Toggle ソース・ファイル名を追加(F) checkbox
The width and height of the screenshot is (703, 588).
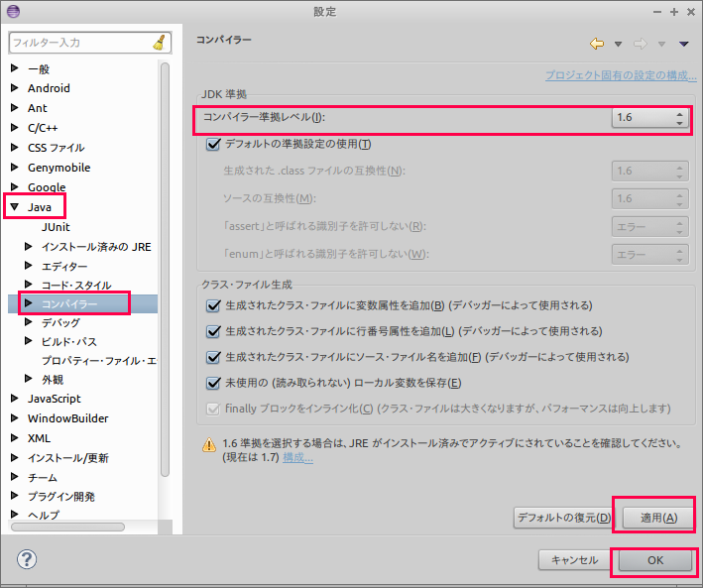point(213,358)
